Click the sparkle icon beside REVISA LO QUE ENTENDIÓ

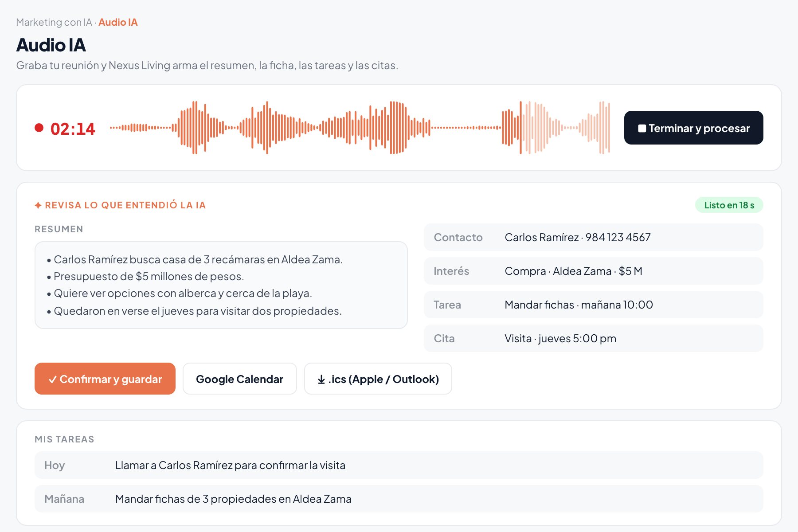[38, 205]
